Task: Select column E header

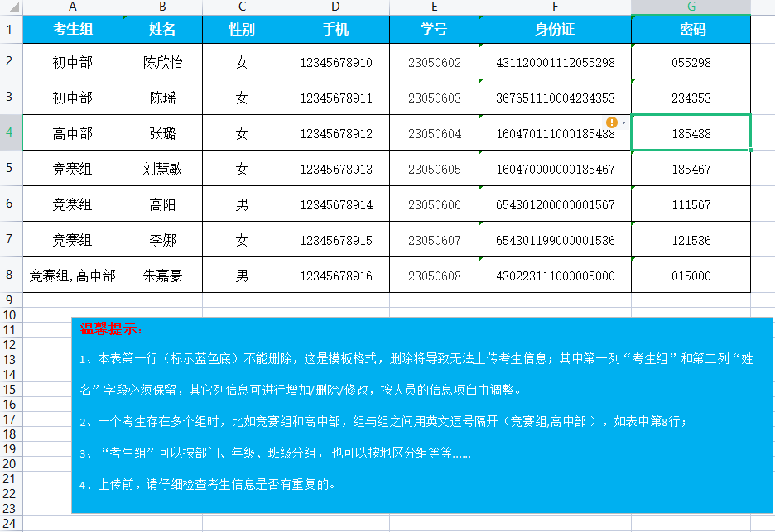Action: click(x=435, y=7)
